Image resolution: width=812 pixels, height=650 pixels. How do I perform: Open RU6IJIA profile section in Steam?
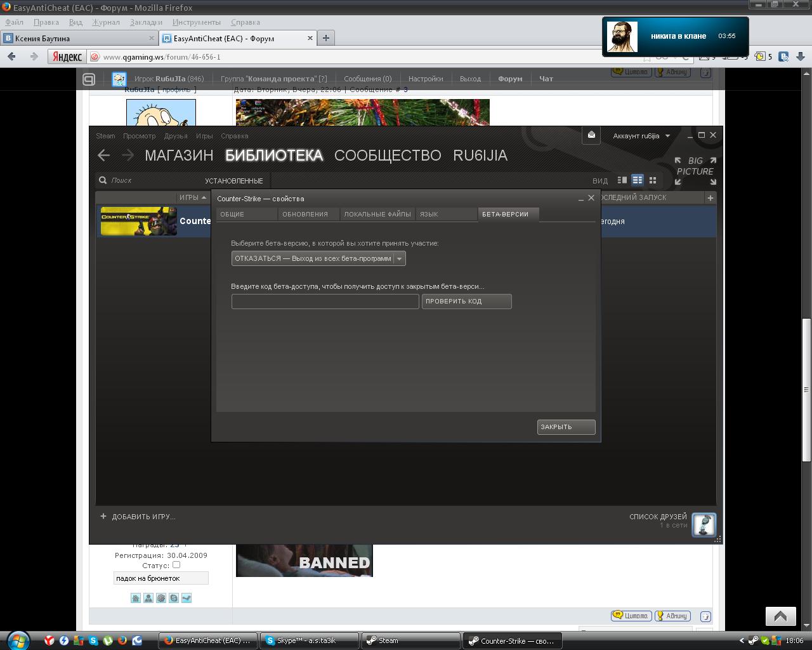tap(480, 156)
